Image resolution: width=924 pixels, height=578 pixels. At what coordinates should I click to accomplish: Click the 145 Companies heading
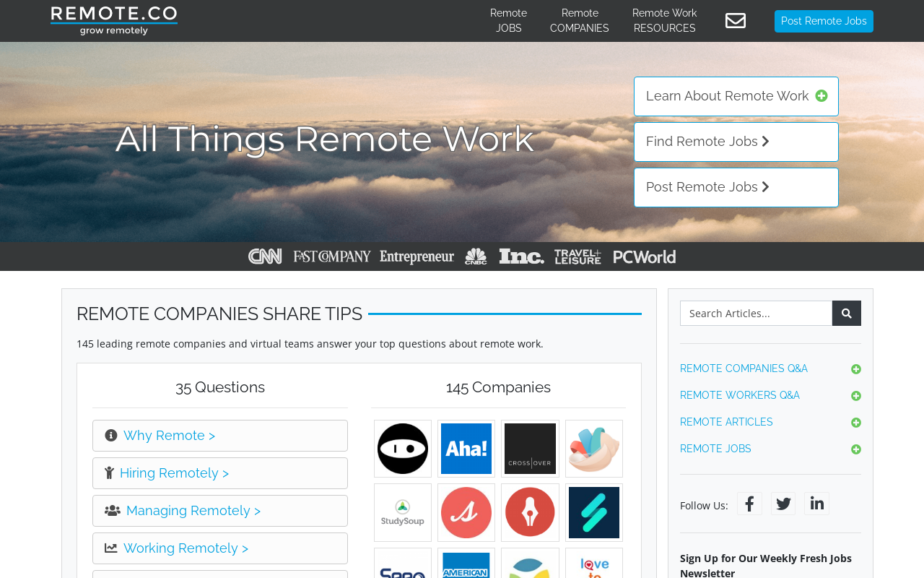[x=498, y=387]
